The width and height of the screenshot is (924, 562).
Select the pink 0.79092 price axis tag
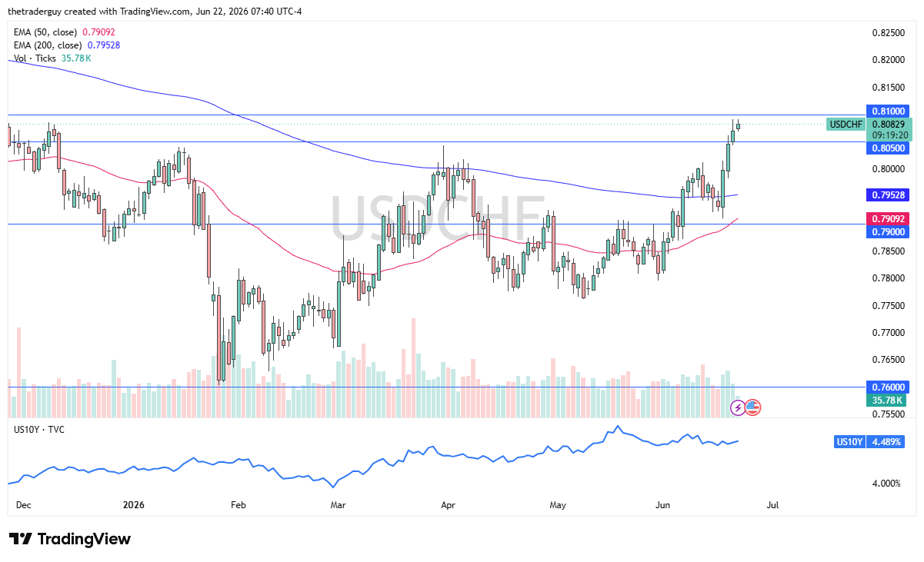[x=889, y=219]
